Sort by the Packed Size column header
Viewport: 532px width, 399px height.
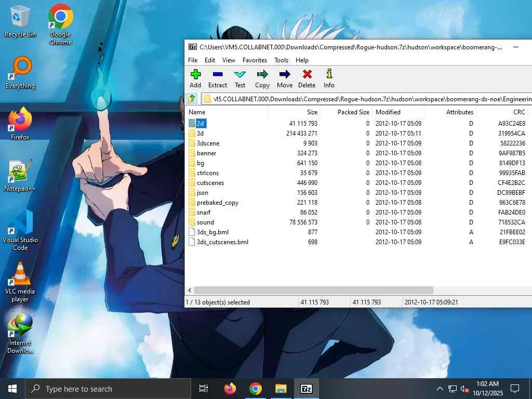pyautogui.click(x=346, y=112)
